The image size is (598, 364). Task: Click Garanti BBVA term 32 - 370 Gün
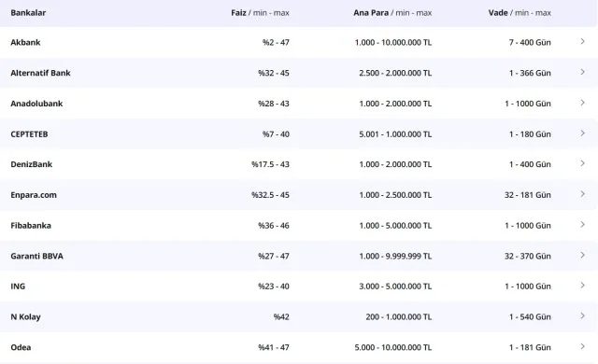click(527, 256)
